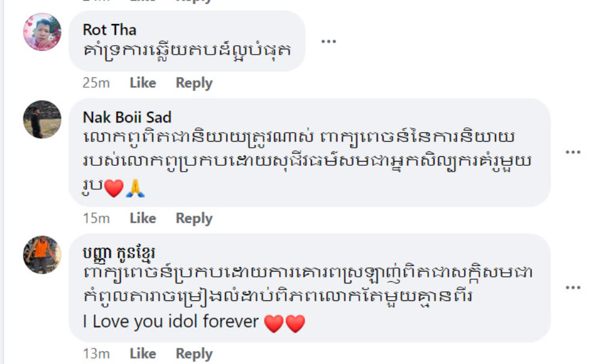This screenshot has height=364, width=601.
Task: Open more options on the 'I Love you idol forever' comment
Action: click(573, 287)
